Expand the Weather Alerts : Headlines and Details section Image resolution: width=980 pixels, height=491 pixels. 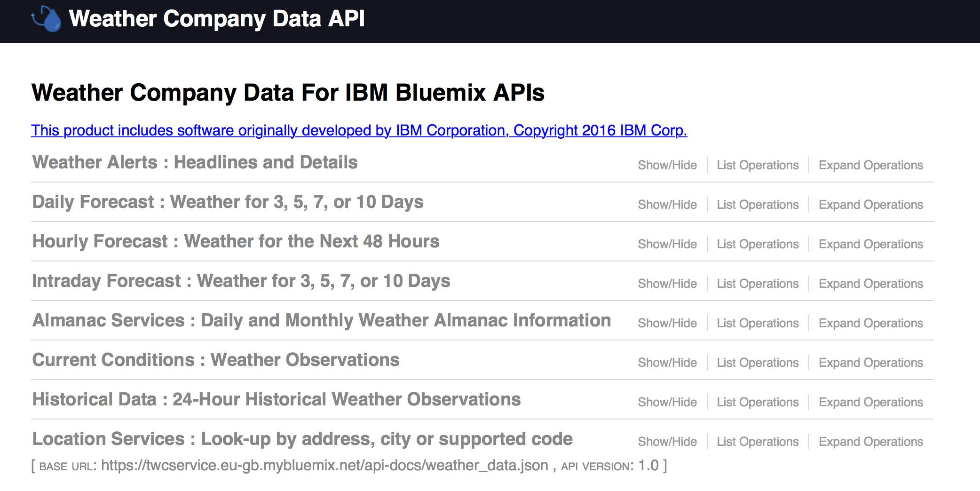195,162
